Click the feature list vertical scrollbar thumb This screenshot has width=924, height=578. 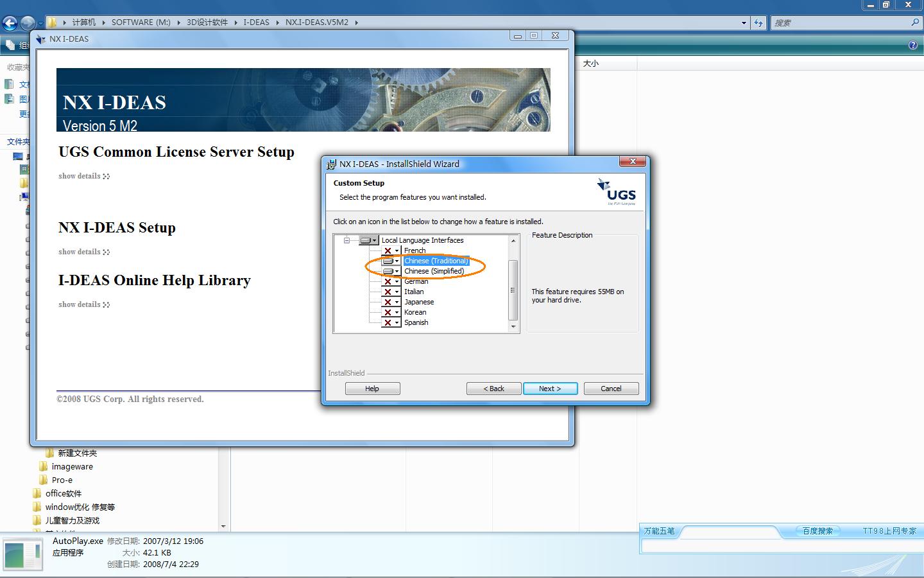pyautogui.click(x=513, y=290)
